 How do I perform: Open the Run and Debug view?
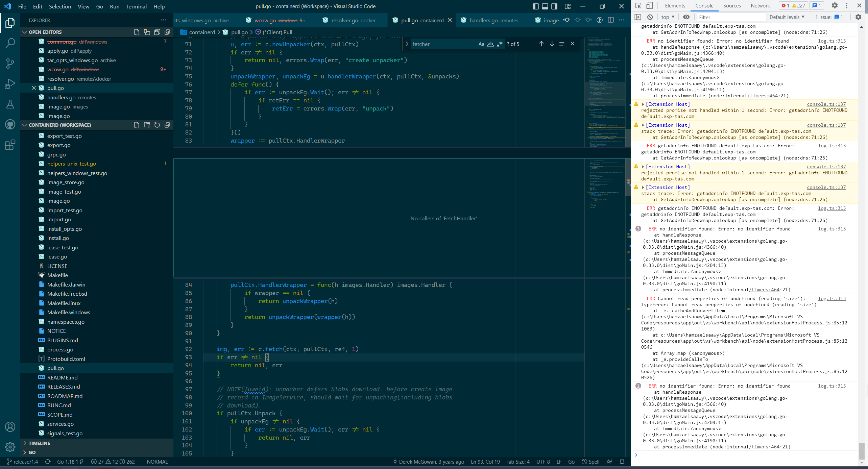(x=10, y=83)
